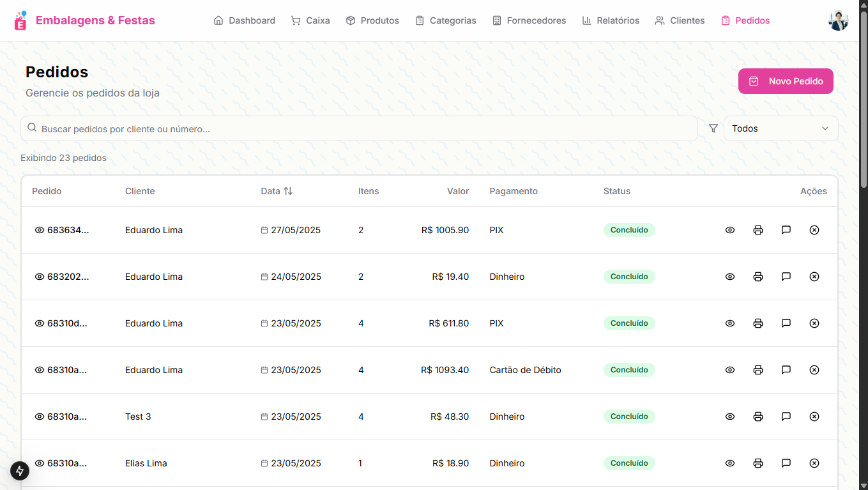868x490 pixels.
Task: Open the Todos status filter dropdown
Action: click(780, 128)
